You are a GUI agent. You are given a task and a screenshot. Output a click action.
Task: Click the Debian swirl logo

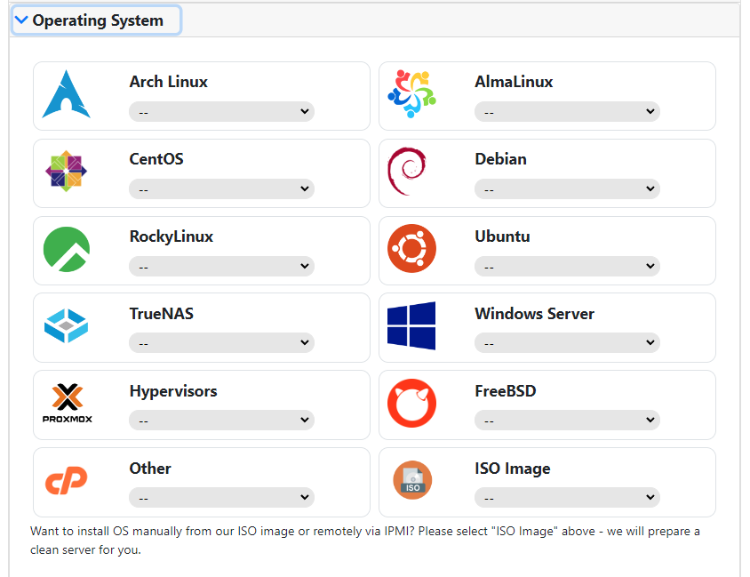coord(407,172)
